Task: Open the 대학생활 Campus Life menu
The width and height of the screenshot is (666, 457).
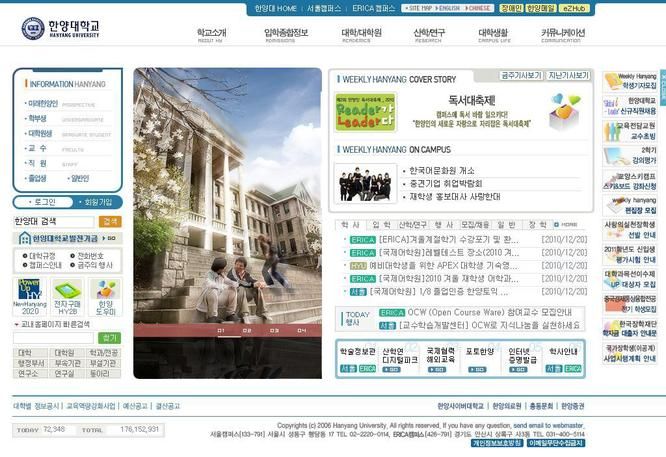Action: (493, 35)
